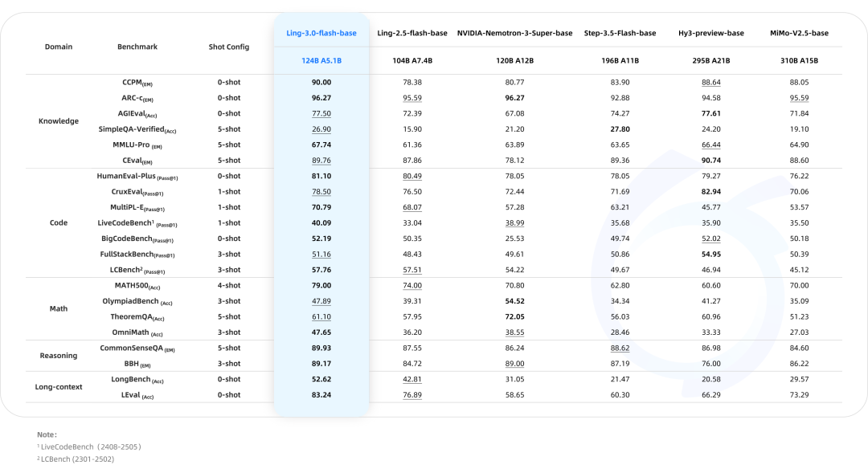Select the 54.95 FullStackBench score
The width and height of the screenshot is (868, 473).
click(x=710, y=255)
